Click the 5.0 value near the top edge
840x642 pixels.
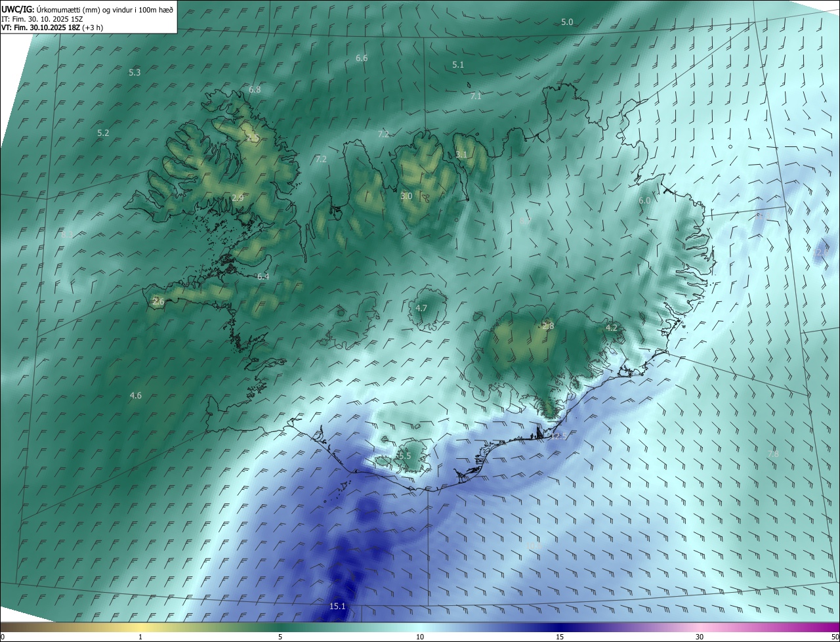(x=567, y=22)
